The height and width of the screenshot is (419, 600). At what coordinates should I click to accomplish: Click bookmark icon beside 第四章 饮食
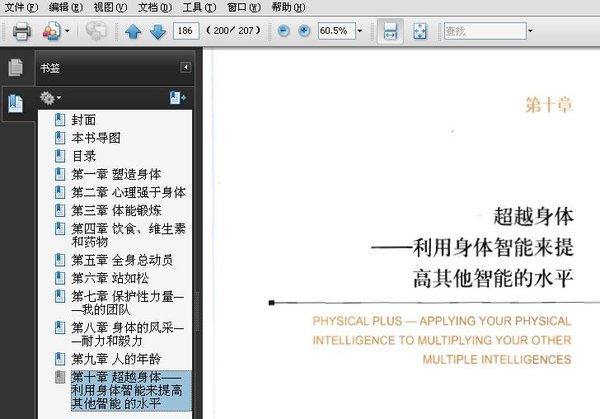point(60,228)
